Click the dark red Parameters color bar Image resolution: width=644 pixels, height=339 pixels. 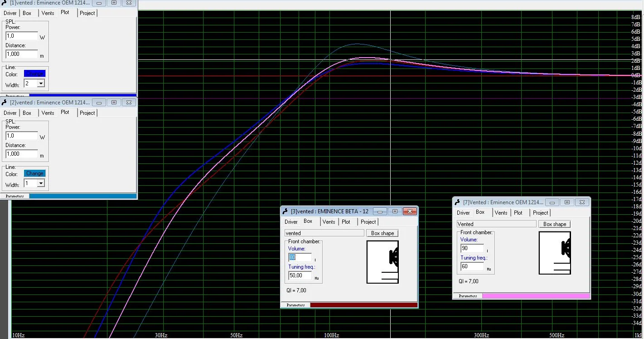(x=363, y=305)
